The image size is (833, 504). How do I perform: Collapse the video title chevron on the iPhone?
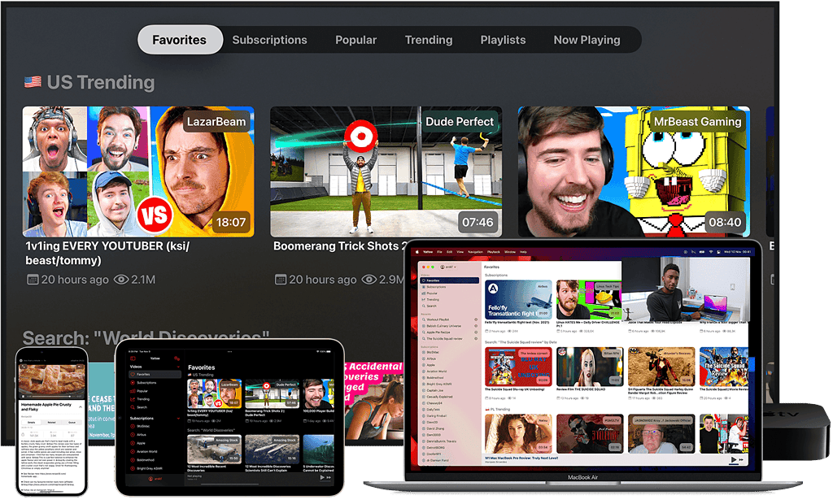(x=81, y=408)
